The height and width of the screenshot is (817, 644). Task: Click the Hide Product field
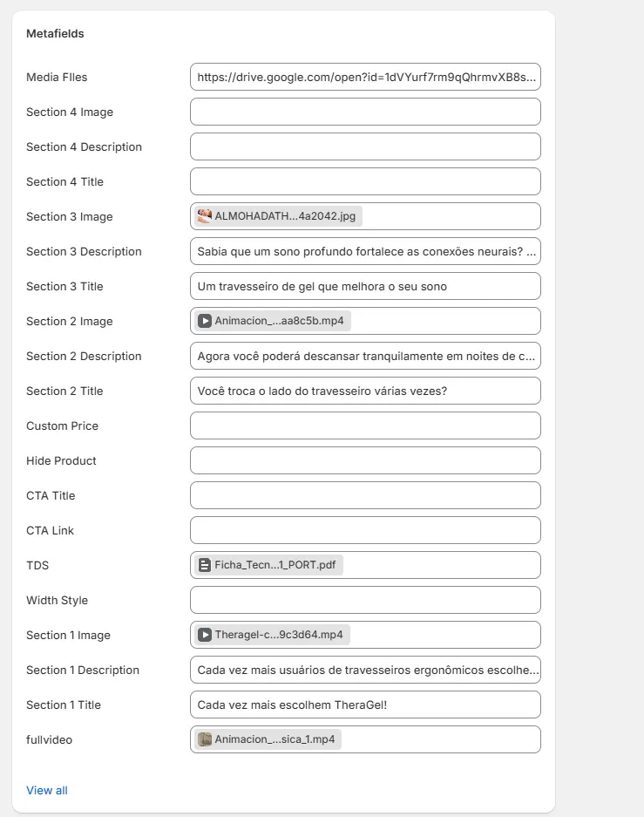click(365, 461)
